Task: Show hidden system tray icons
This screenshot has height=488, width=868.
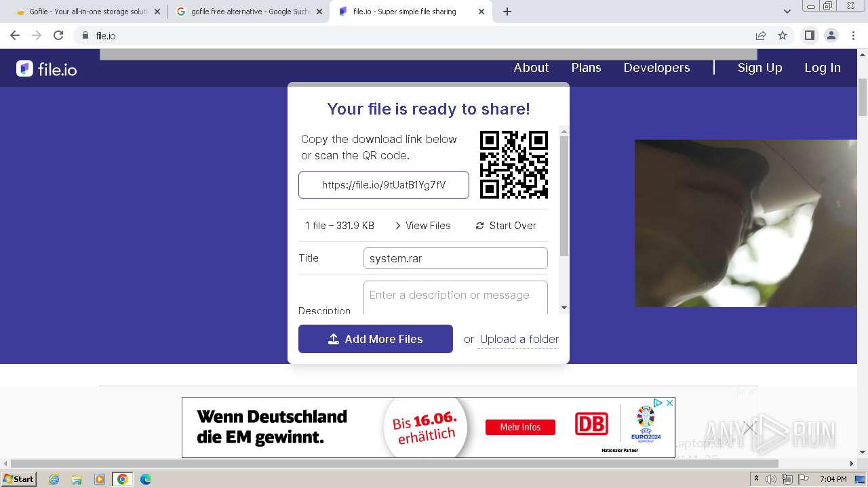Action: (x=756, y=479)
